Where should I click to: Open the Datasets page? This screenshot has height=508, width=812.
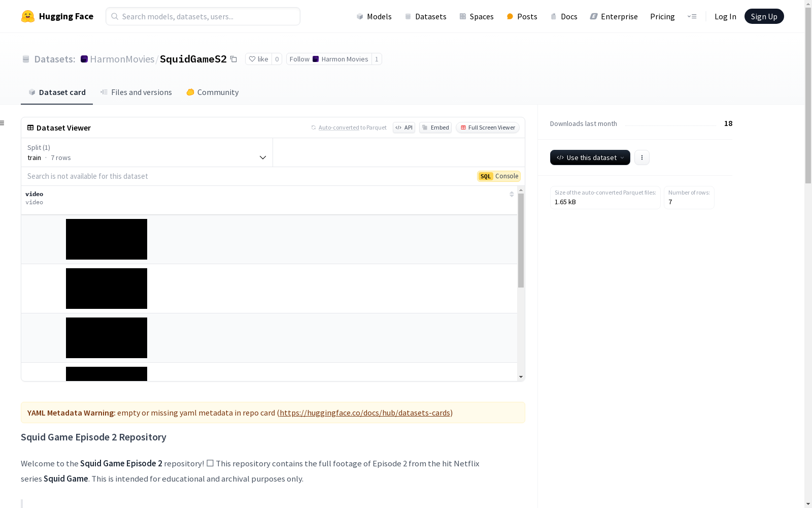[425, 16]
